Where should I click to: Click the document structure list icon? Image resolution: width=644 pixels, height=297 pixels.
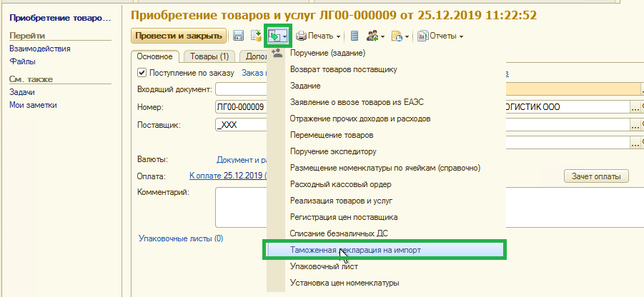click(x=355, y=36)
